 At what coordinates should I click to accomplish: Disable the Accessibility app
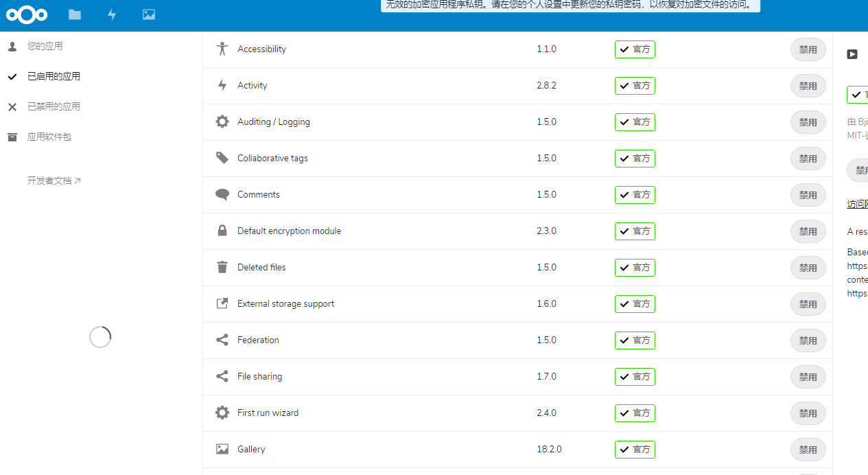tap(808, 49)
